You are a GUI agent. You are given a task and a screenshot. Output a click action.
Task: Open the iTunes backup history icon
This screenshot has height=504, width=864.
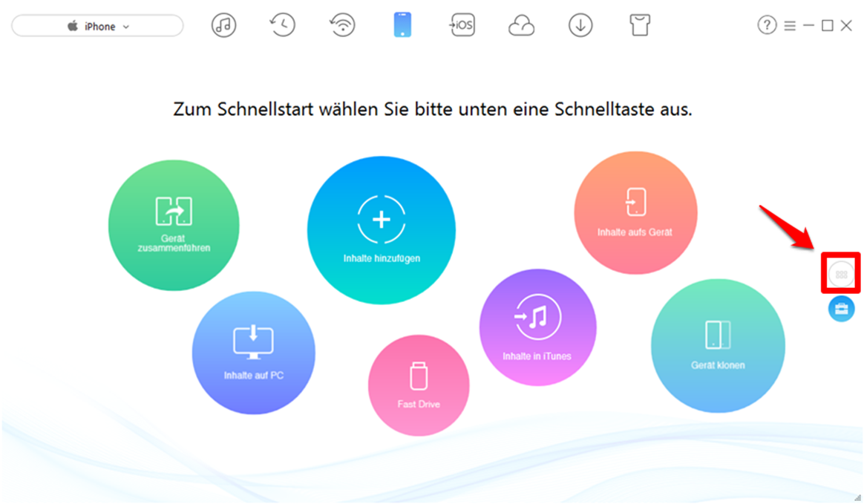[x=282, y=25]
